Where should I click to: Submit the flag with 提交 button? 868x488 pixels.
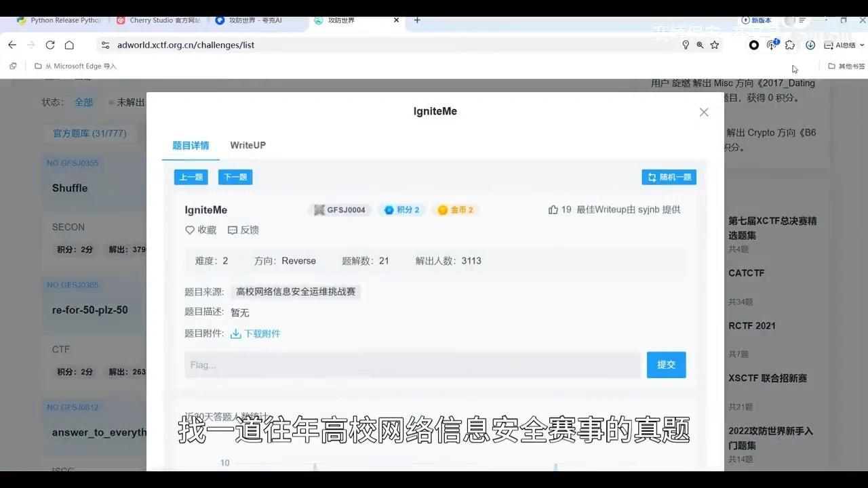pos(666,365)
